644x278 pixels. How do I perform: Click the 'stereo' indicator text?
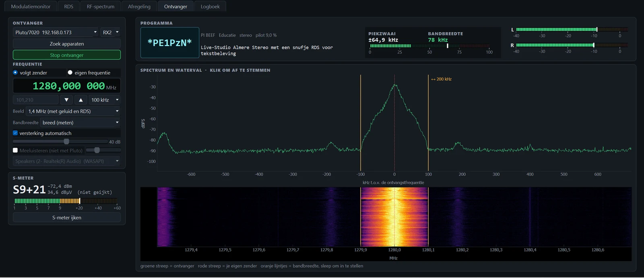point(246,35)
